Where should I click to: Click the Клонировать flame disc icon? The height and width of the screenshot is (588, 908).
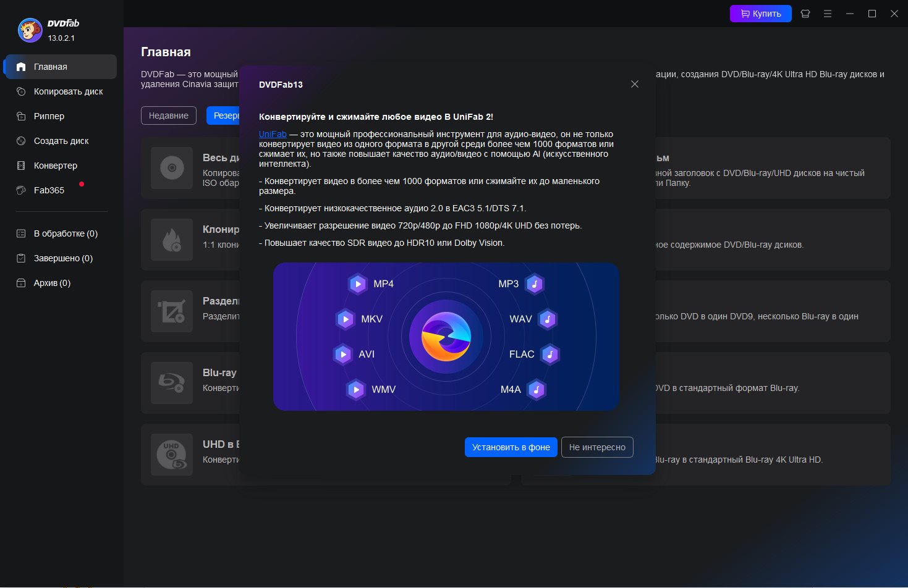172,240
